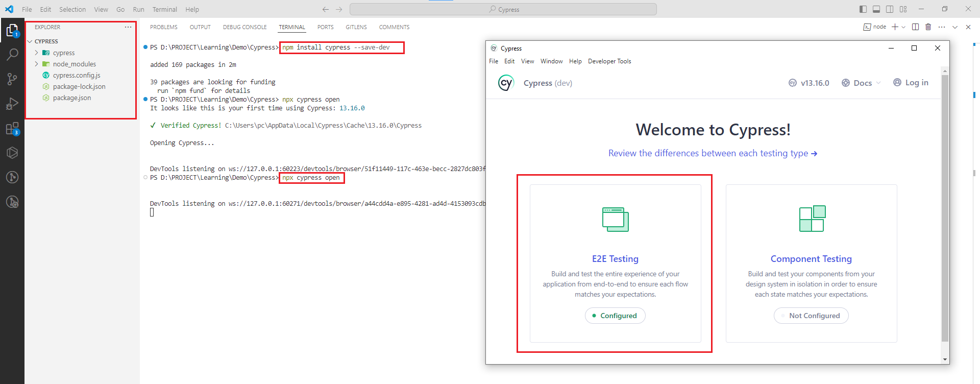Click the Cypress window vertical scrollbar
This screenshot has height=384, width=980.
point(945,204)
